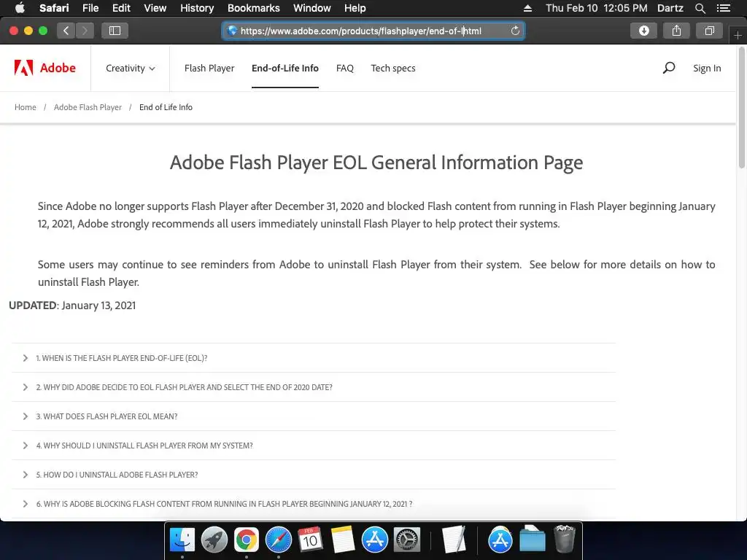Open the App Store icon next to Notes
This screenshot has width=747, height=560.
coord(374,540)
